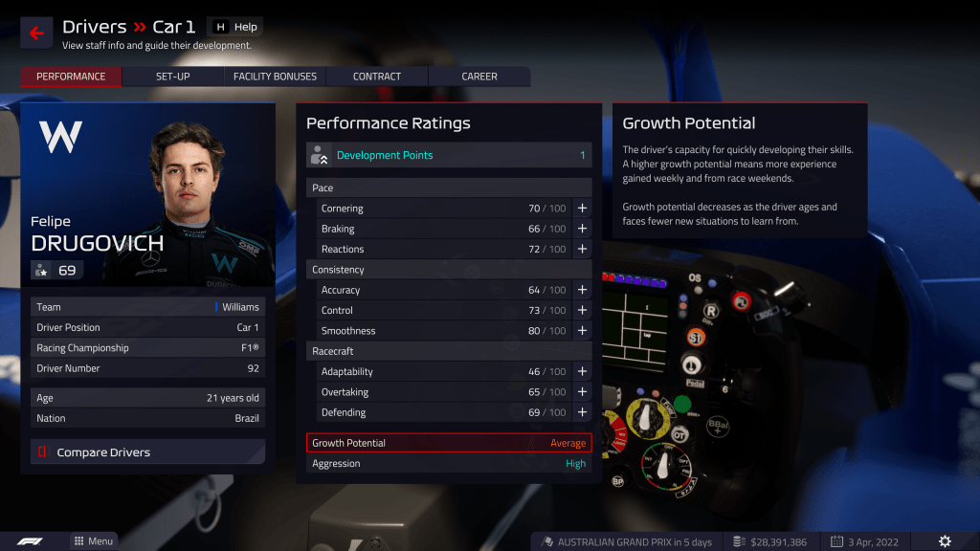Click the F1 logo in bottom bar

(x=30, y=541)
